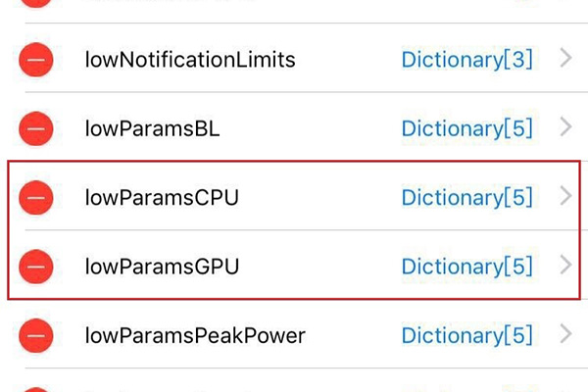Viewport: 588px width, 392px height.
Task: Hit the red minus beside lowParamsGPU
Action: click(36, 266)
